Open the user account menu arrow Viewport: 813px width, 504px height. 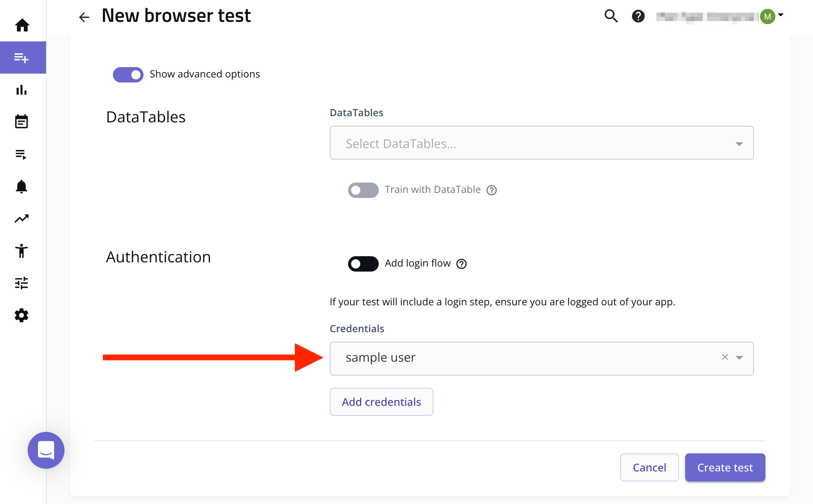pyautogui.click(x=781, y=15)
